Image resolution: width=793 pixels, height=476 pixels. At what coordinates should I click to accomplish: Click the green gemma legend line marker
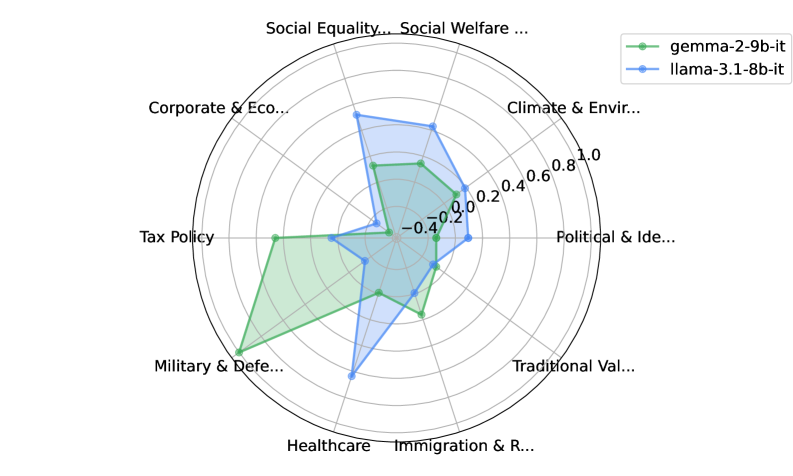(x=642, y=45)
